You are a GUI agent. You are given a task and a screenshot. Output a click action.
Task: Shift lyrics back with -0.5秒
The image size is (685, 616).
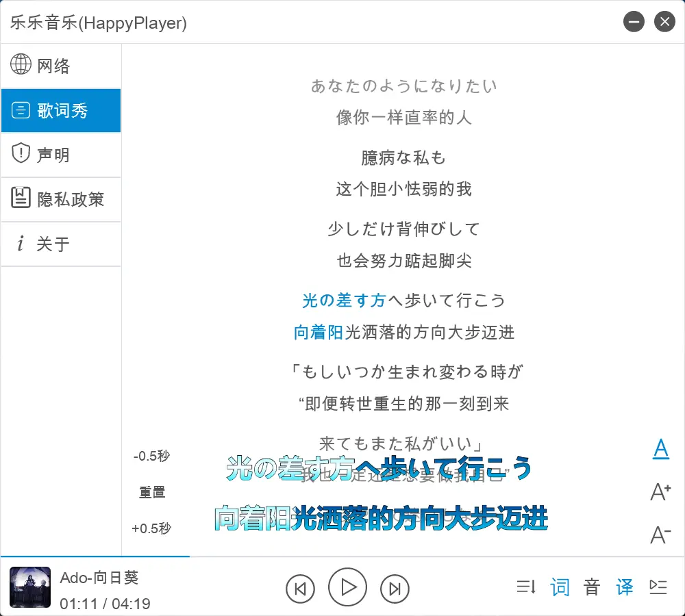tap(151, 456)
